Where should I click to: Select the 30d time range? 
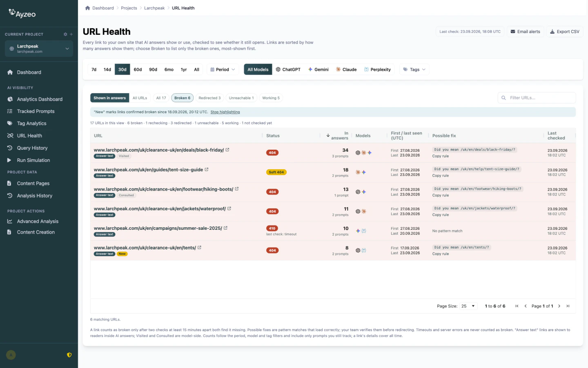pos(122,70)
